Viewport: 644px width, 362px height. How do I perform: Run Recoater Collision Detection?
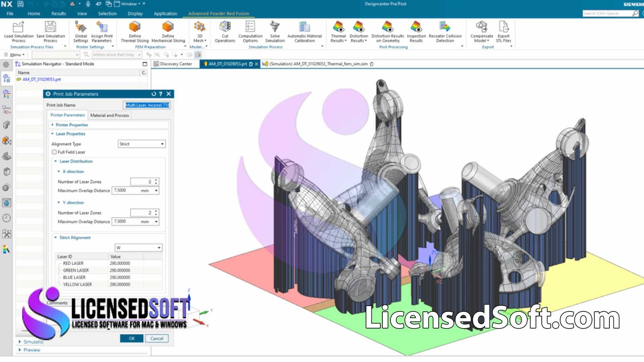[x=445, y=32]
